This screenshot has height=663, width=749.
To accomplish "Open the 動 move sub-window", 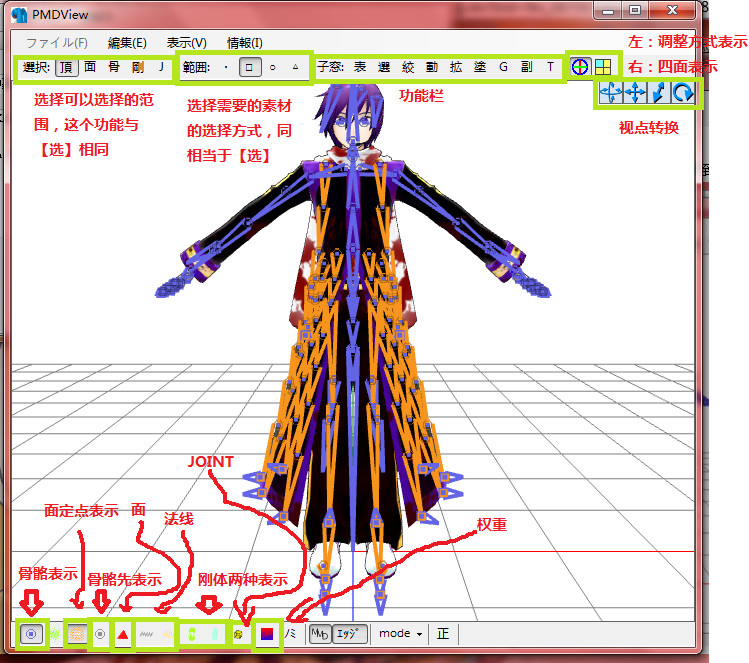I will [432, 67].
